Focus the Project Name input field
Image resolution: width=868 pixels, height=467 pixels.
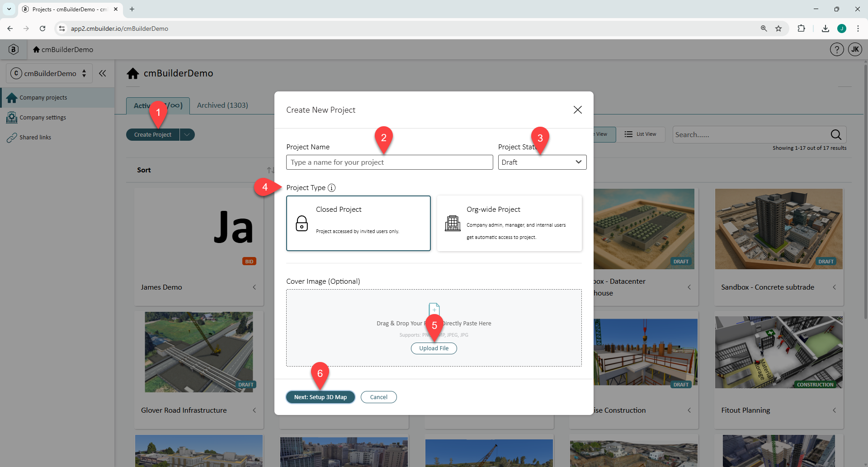tap(390, 162)
